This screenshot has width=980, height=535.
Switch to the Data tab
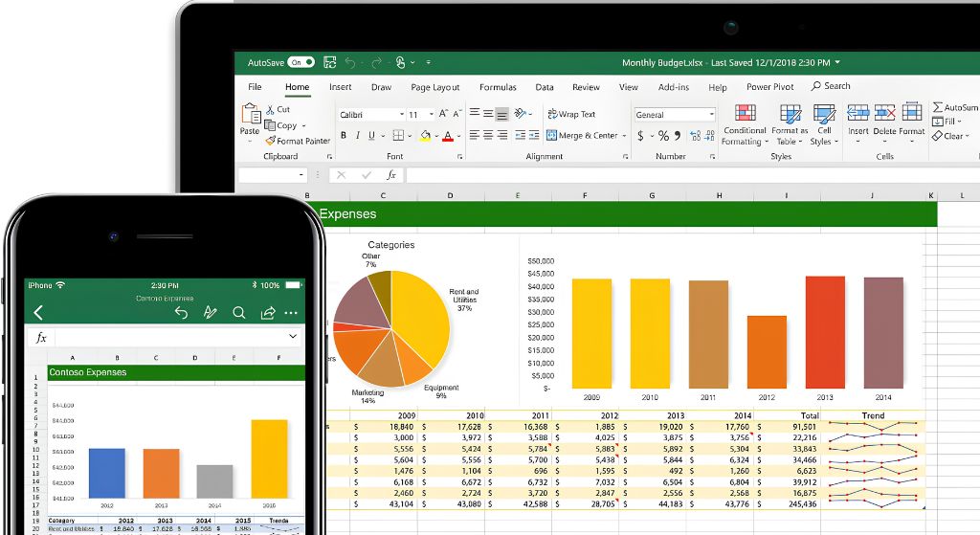click(x=545, y=87)
